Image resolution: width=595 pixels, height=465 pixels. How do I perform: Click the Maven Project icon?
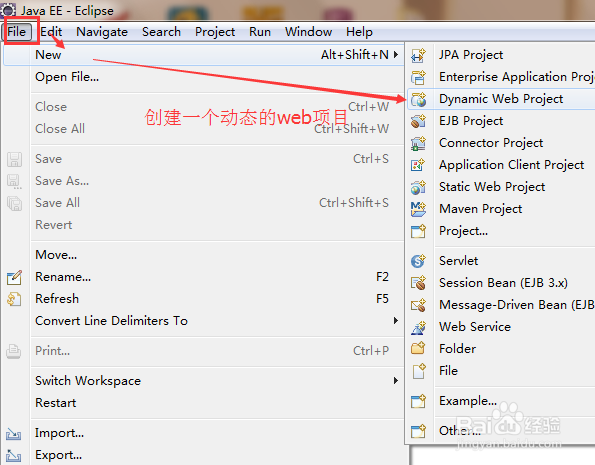418,209
